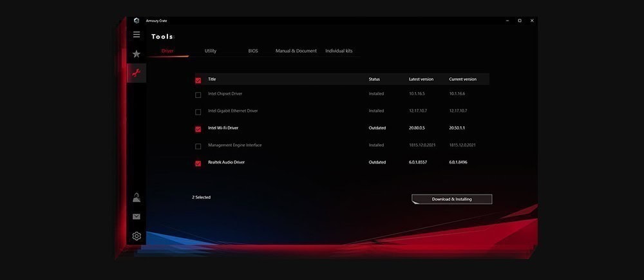Uncheck the Intel Wi-Fi Driver checkbox
644x280 pixels.
point(198,129)
